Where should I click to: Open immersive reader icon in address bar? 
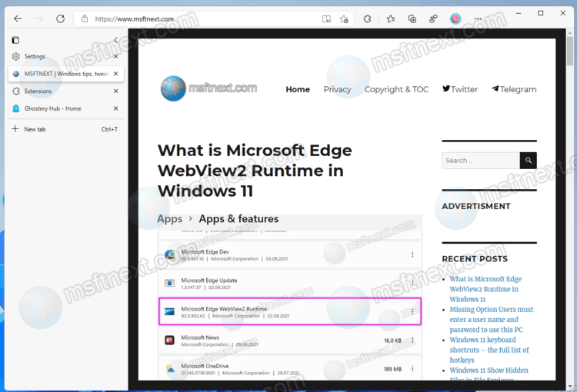pos(326,18)
